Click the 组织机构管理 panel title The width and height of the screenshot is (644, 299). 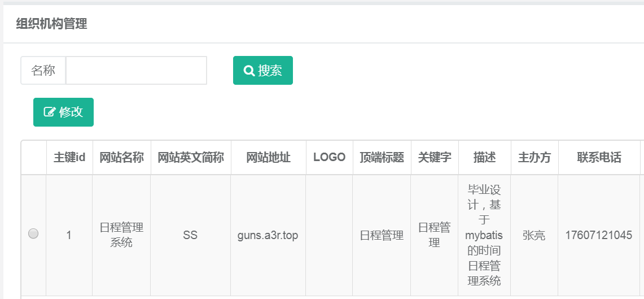[51, 24]
